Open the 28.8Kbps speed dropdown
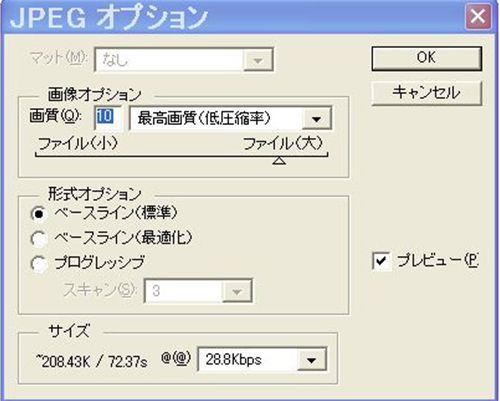The height and width of the screenshot is (401, 500). [x=311, y=360]
